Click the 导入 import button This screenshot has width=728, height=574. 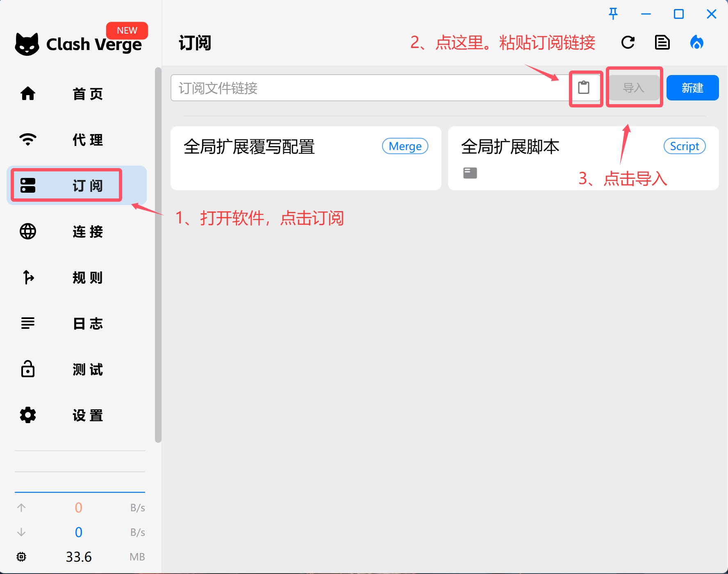[x=634, y=87]
